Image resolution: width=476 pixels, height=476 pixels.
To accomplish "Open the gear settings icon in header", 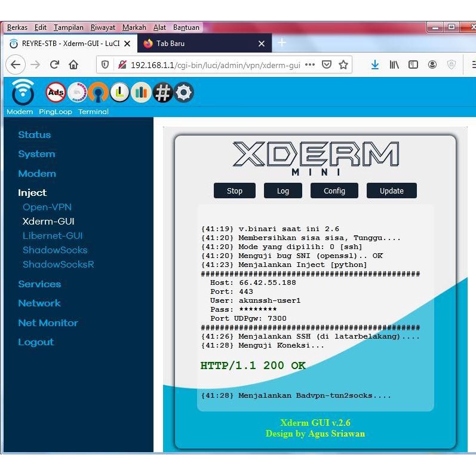I will tap(183, 92).
